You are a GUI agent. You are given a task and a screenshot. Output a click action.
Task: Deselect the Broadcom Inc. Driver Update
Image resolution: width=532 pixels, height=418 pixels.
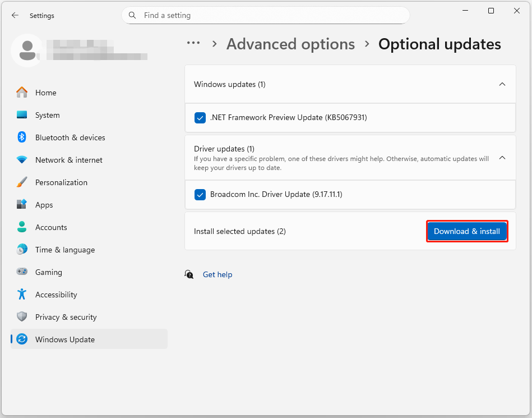[200, 195]
